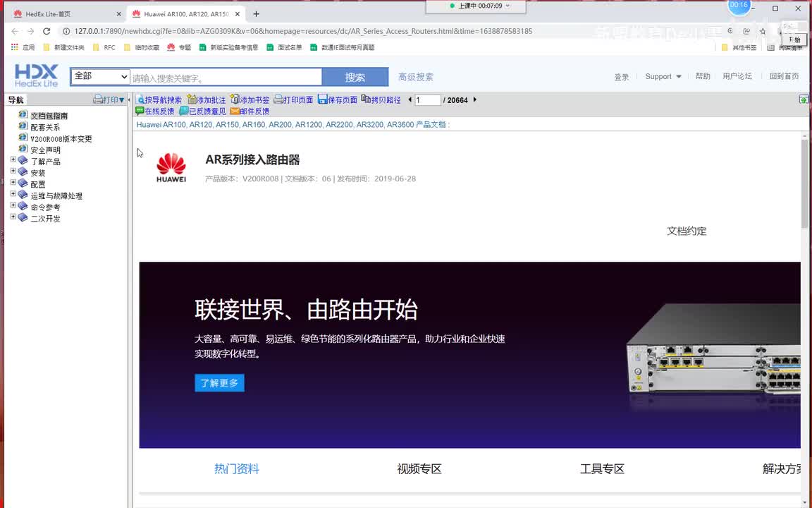Click the 拷贝路径 copy path icon
Screen dimensions: 812x508
coord(366,99)
